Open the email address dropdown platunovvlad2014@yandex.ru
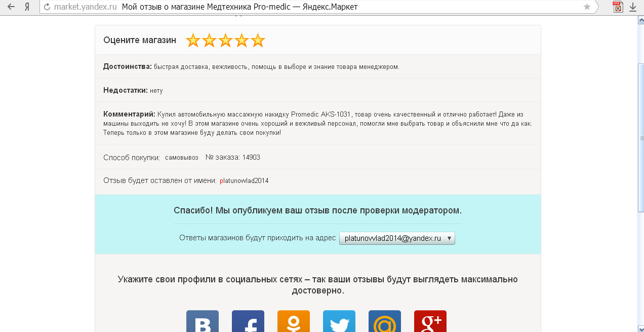644x332 pixels. (397, 238)
